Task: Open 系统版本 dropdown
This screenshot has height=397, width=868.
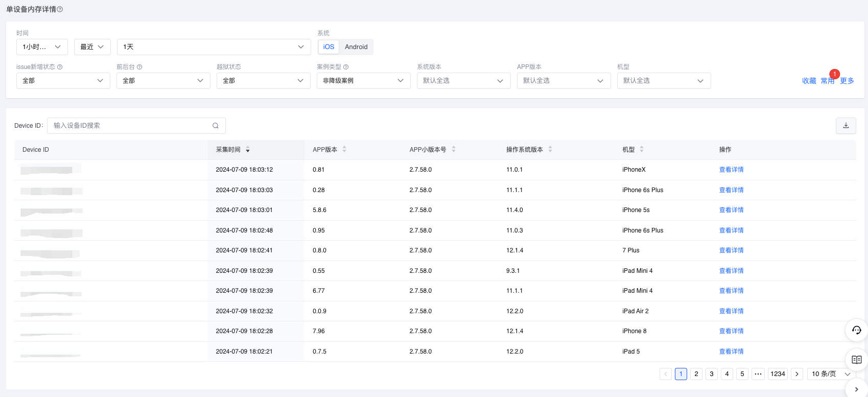Action: [464, 81]
